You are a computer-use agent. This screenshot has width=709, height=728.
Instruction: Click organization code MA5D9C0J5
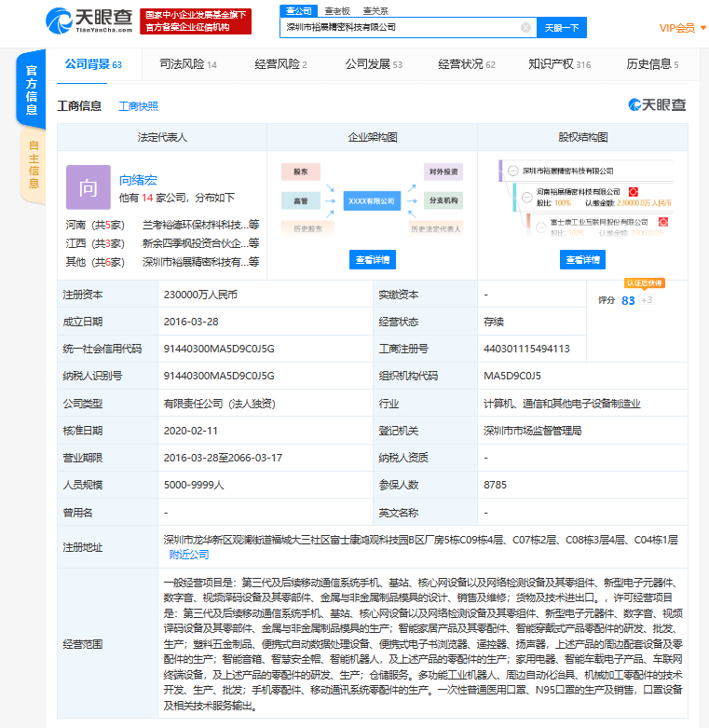point(512,376)
